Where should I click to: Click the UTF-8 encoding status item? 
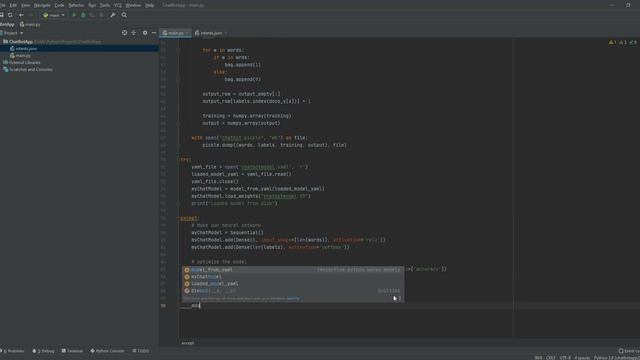click(x=565, y=358)
